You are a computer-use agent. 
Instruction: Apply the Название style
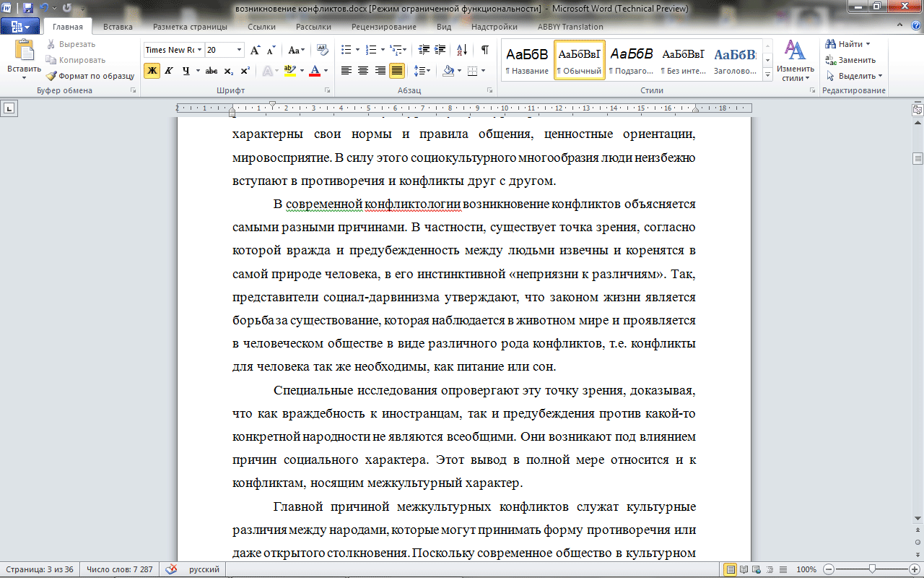(x=527, y=59)
